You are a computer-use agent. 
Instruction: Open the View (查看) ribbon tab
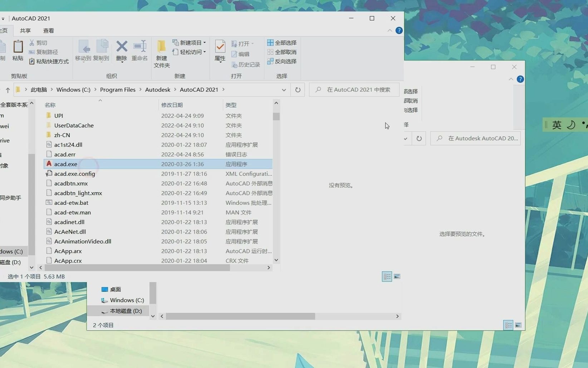(49, 30)
